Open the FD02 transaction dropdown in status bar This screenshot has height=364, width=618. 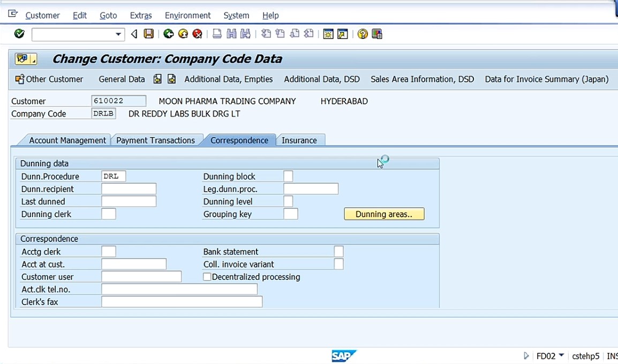click(561, 355)
